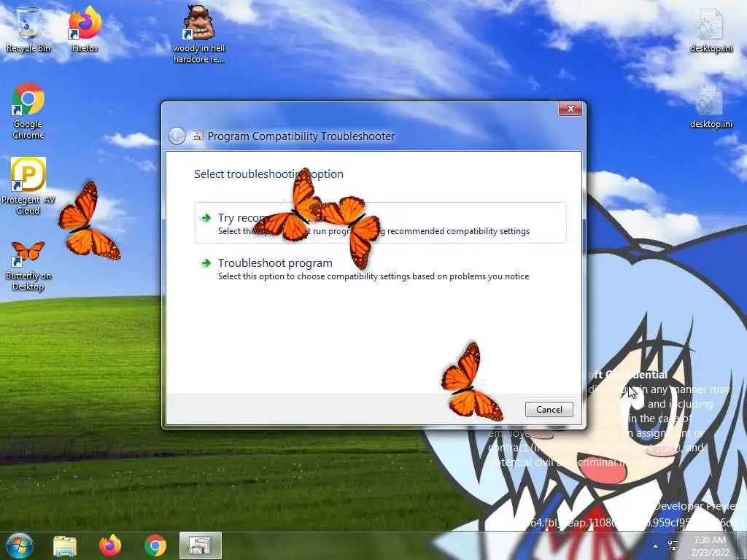Viewport: 747px width, 560px height.
Task: Launch the Firefox desktop shortcut
Action: [x=85, y=28]
